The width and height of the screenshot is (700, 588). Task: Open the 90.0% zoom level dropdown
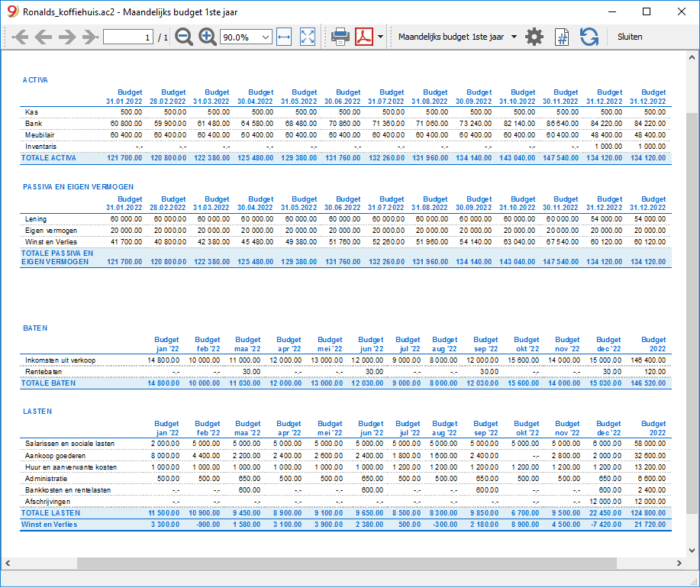point(246,37)
